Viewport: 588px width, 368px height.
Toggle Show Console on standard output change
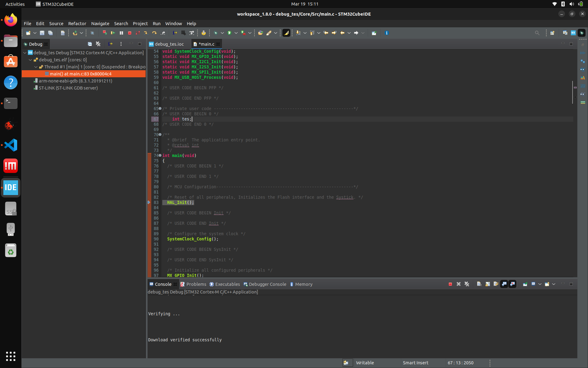(504, 284)
